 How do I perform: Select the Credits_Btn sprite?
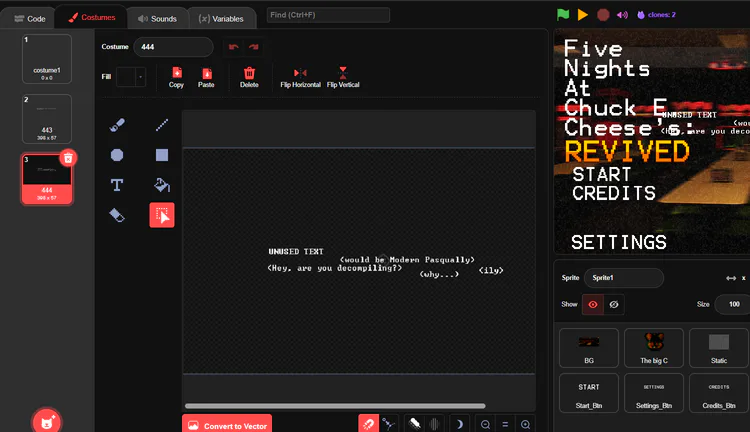tap(719, 393)
